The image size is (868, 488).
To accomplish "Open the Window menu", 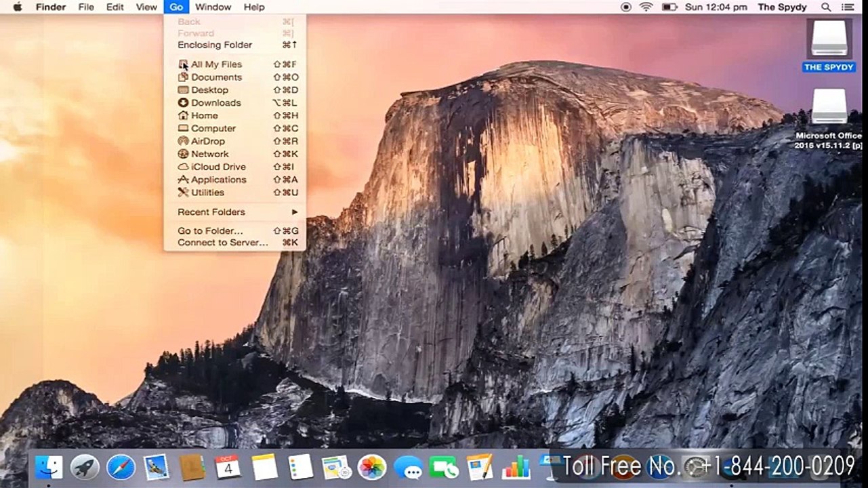I will (x=213, y=7).
